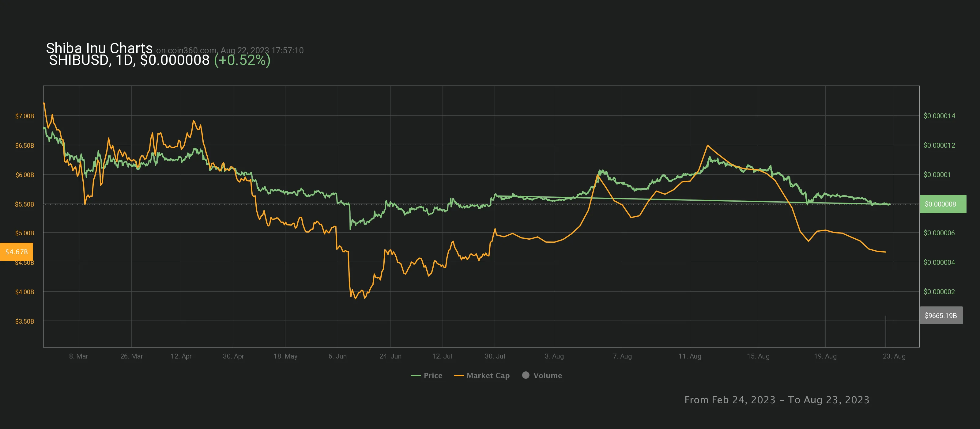Click the $0.000014 right axis label
This screenshot has height=429, width=980.
(x=939, y=116)
